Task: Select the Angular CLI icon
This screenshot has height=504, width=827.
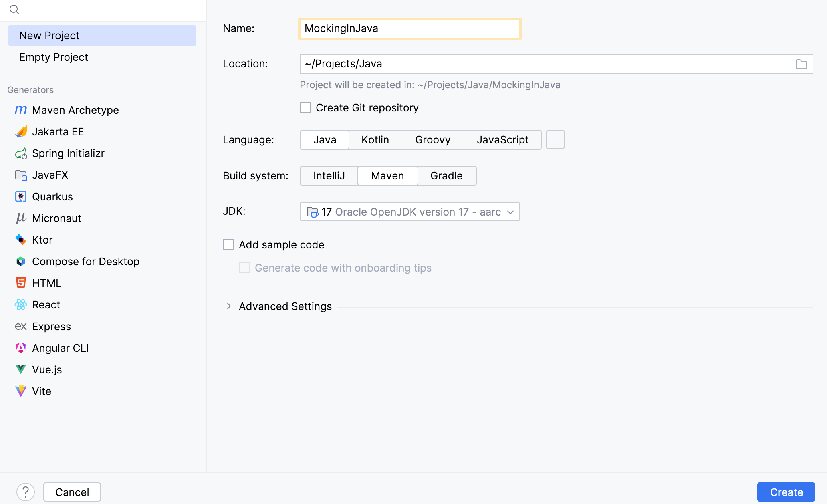Action: [x=20, y=348]
